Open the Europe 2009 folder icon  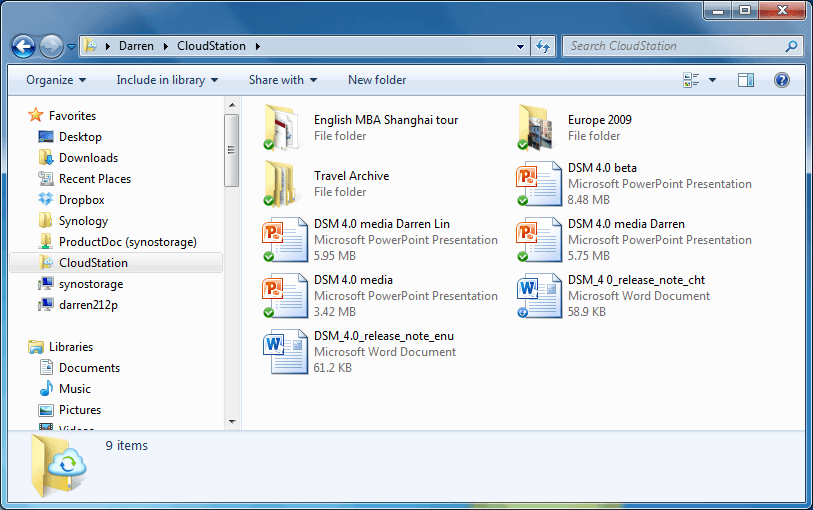click(537, 128)
